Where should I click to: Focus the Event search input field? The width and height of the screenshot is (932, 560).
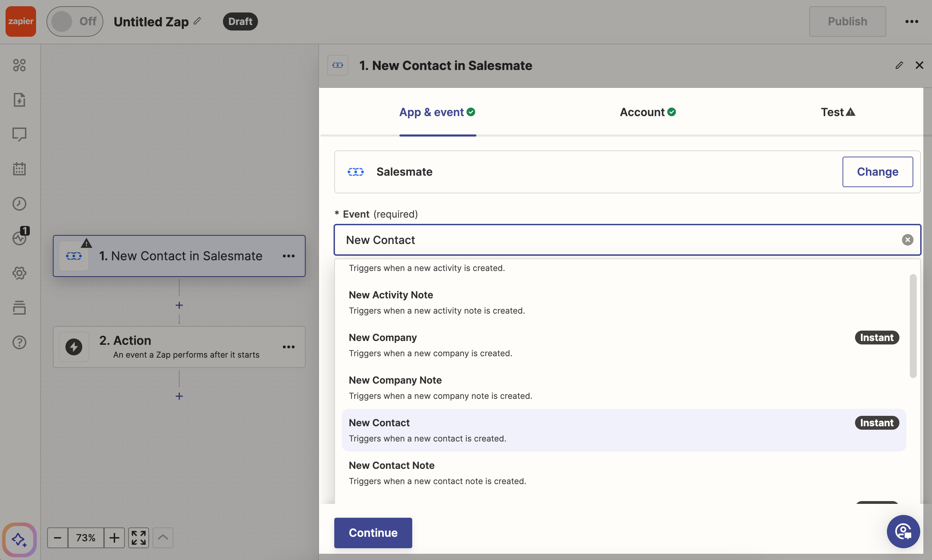(627, 239)
